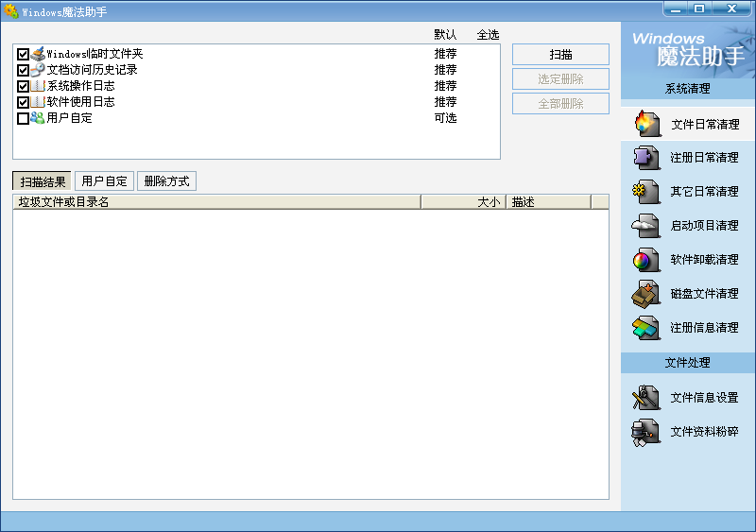
Task: Collapse the 文件处理 section header
Action: (687, 363)
